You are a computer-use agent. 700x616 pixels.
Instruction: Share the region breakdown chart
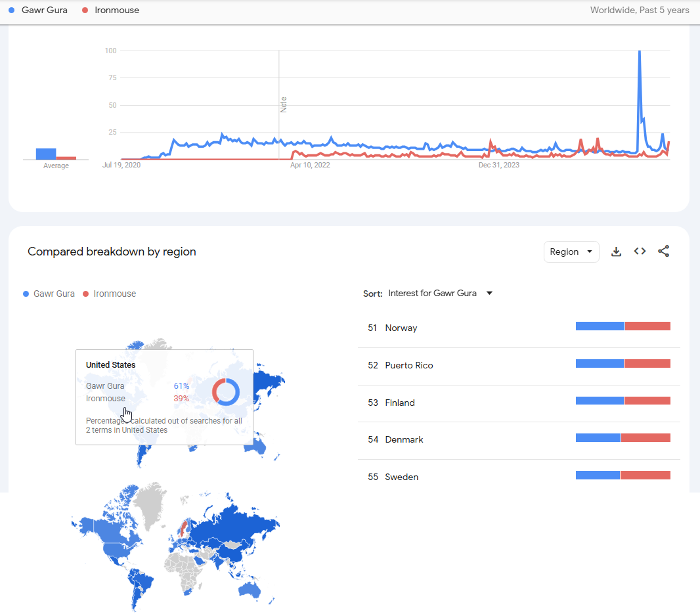(x=663, y=252)
